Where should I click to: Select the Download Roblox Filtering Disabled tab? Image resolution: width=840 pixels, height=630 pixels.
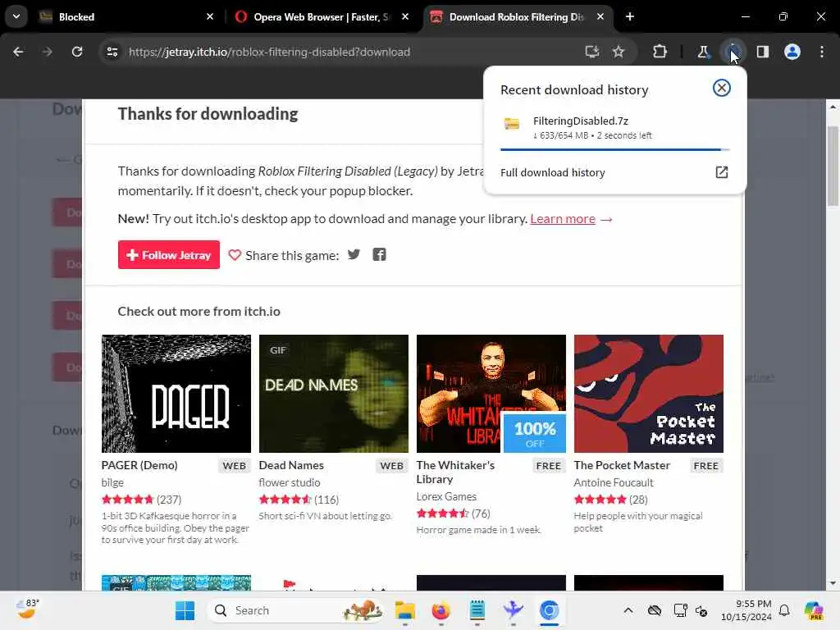point(518,16)
